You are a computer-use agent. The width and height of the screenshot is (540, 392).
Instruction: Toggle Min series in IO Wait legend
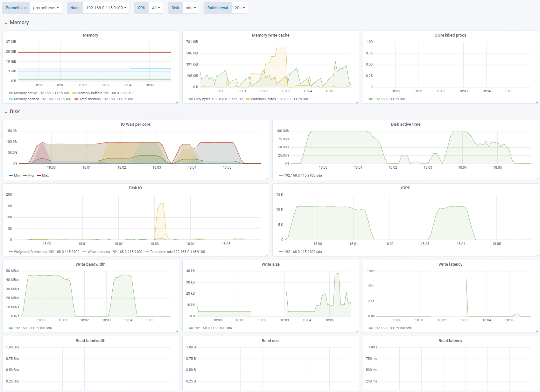pyautogui.click(x=17, y=175)
